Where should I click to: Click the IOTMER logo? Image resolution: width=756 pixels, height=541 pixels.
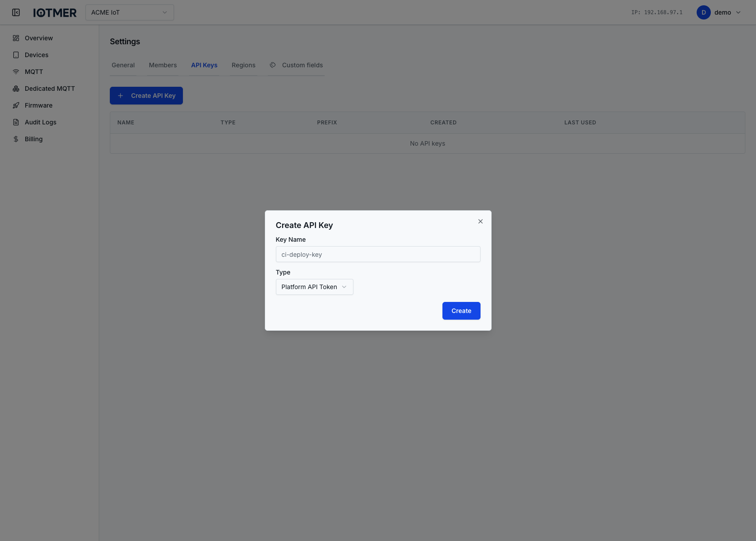55,12
